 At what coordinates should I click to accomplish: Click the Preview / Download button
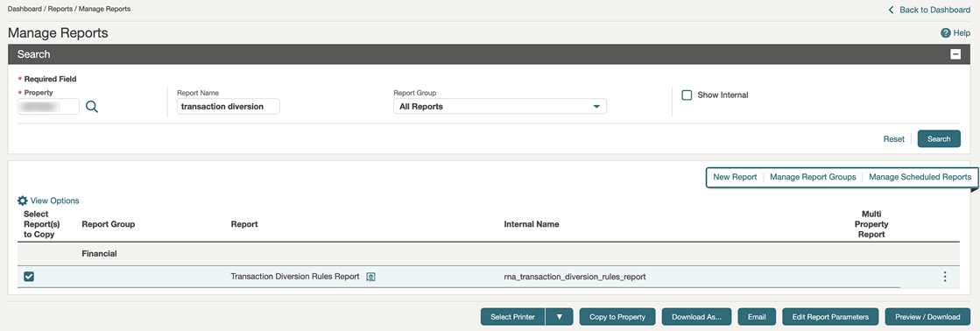tap(927, 317)
